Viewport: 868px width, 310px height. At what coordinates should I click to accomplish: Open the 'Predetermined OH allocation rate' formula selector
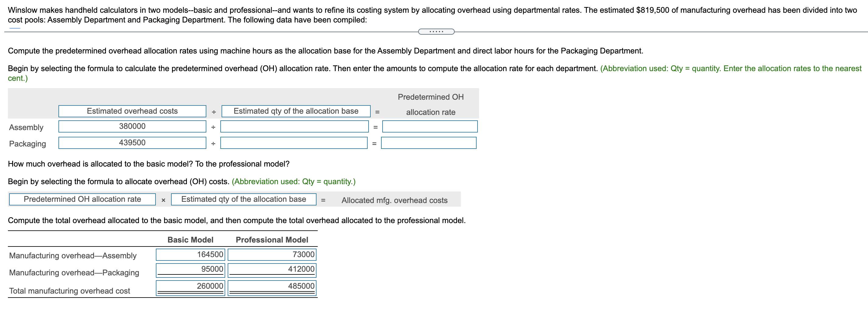click(82, 199)
